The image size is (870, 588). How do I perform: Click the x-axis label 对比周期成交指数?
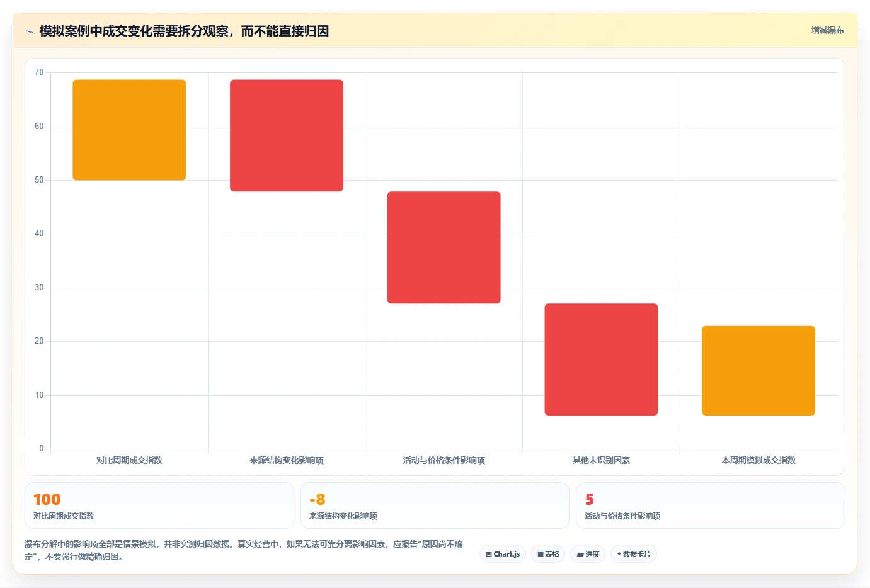(129, 460)
